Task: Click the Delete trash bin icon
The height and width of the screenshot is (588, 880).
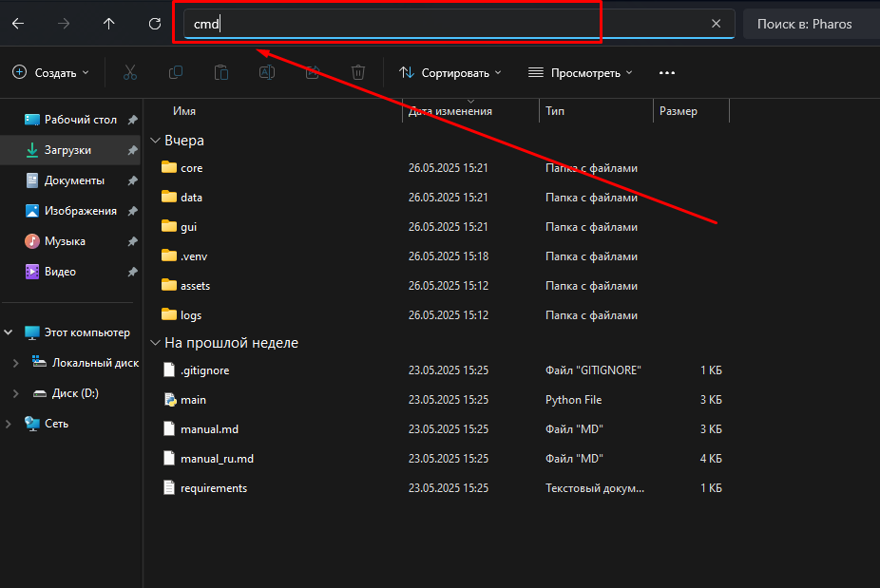Action: 358,73
